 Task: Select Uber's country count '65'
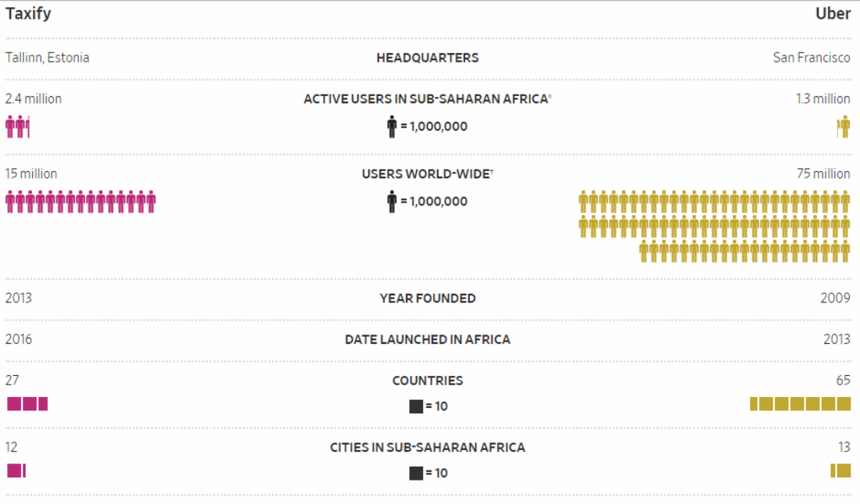[x=843, y=381]
